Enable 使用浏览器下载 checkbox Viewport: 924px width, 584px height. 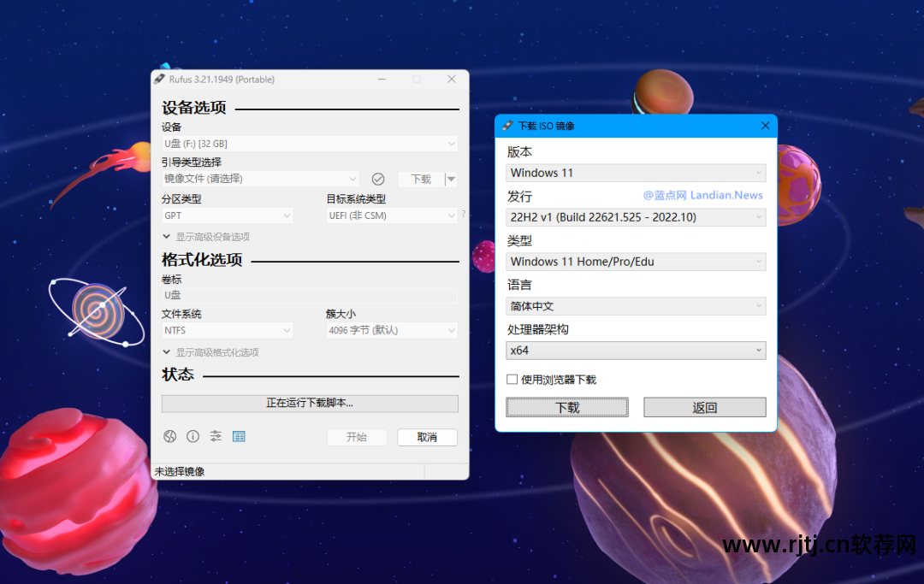tap(512, 380)
